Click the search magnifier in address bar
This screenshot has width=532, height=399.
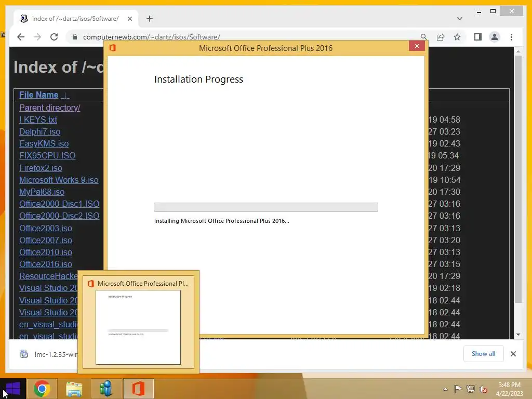tap(423, 37)
